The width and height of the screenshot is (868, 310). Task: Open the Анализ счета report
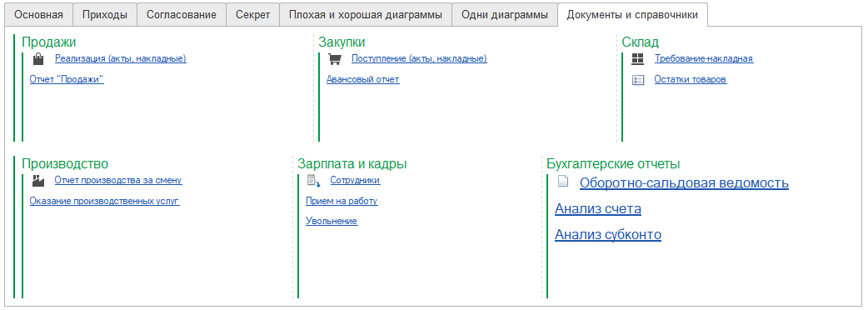pyautogui.click(x=598, y=209)
